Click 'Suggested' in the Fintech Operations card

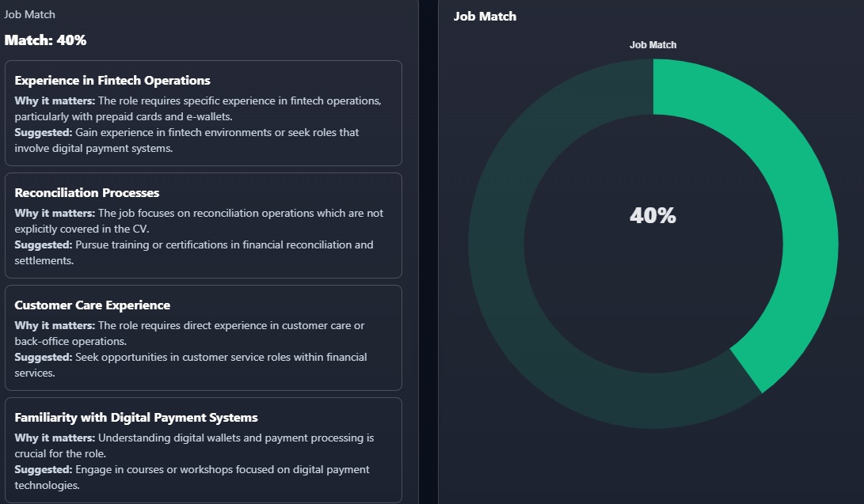click(x=44, y=132)
